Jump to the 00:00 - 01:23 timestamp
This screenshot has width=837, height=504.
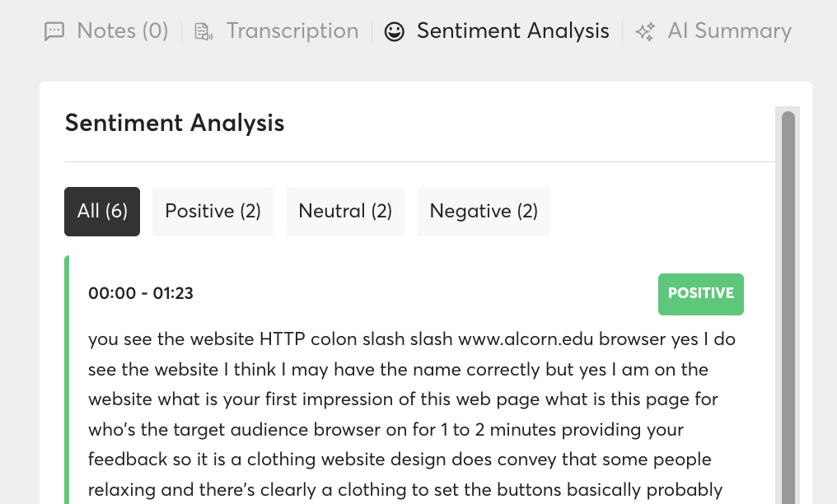click(x=141, y=293)
